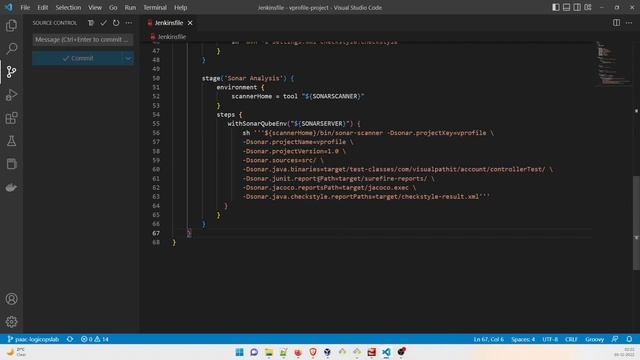Close the Jenkinsfile editor tab
The width and height of the screenshot is (640, 360).
pos(190,23)
